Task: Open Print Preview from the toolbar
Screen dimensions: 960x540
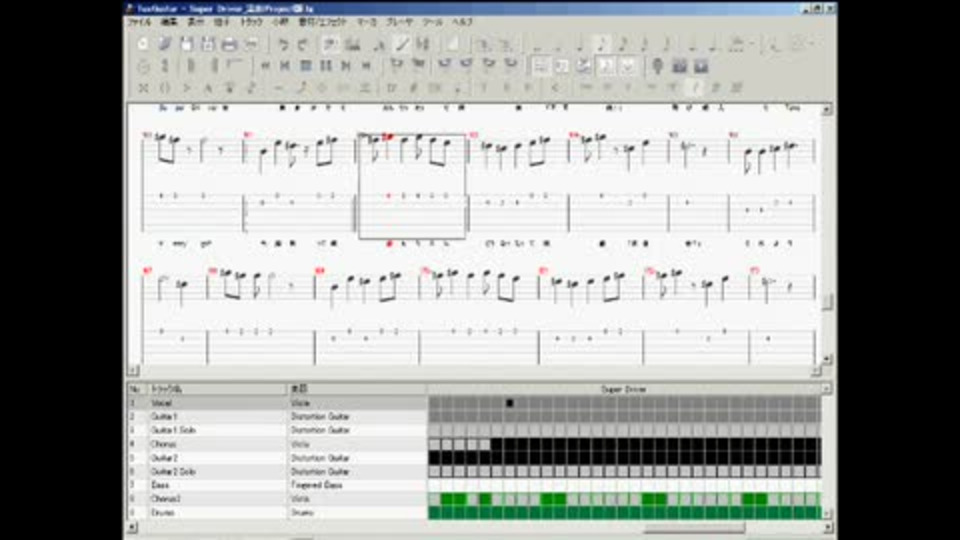Action: 251,44
